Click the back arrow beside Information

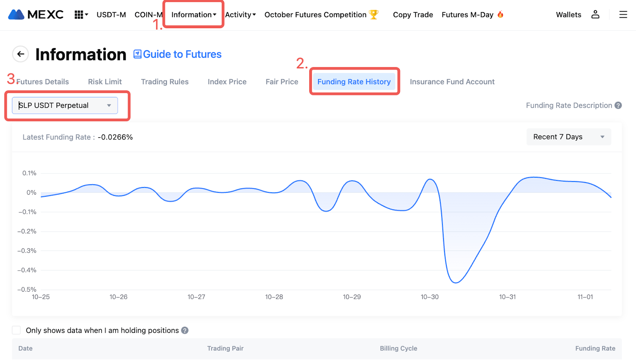pos(21,54)
